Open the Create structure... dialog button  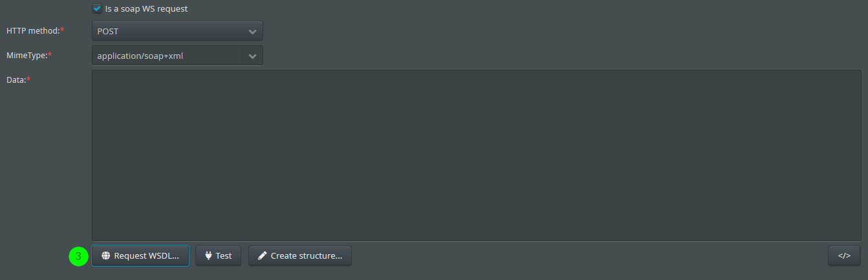coord(300,255)
